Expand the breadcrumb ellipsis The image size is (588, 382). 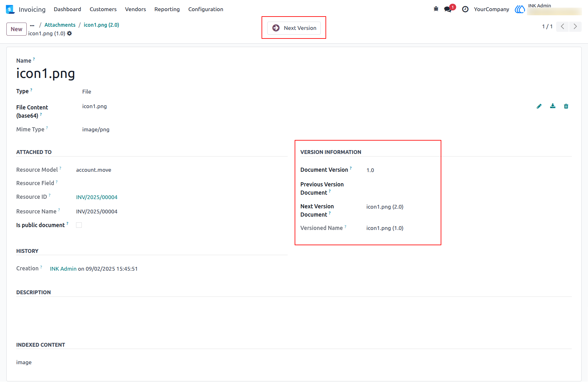32,25
